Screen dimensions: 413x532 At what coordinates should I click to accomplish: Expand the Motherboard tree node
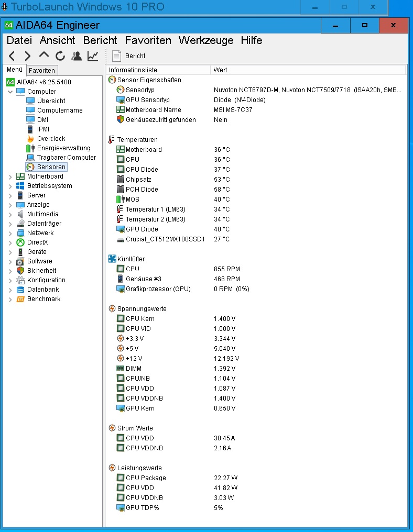[10, 176]
